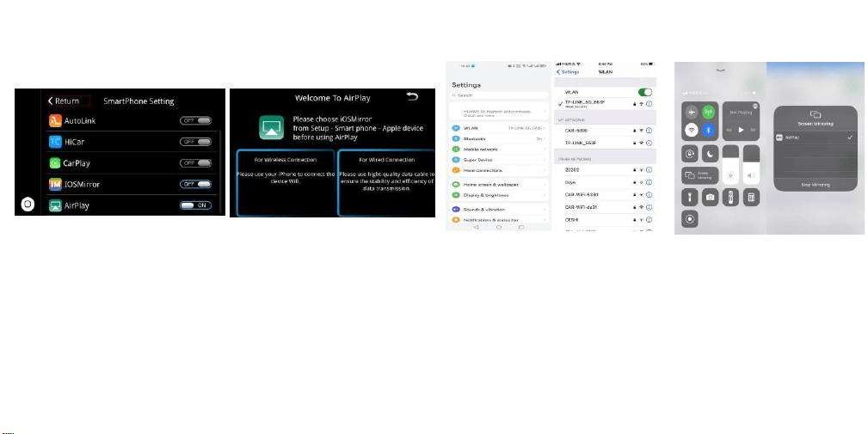Tap the round home button on car screen
Viewport: 868px width, 434px height.
[x=28, y=205]
